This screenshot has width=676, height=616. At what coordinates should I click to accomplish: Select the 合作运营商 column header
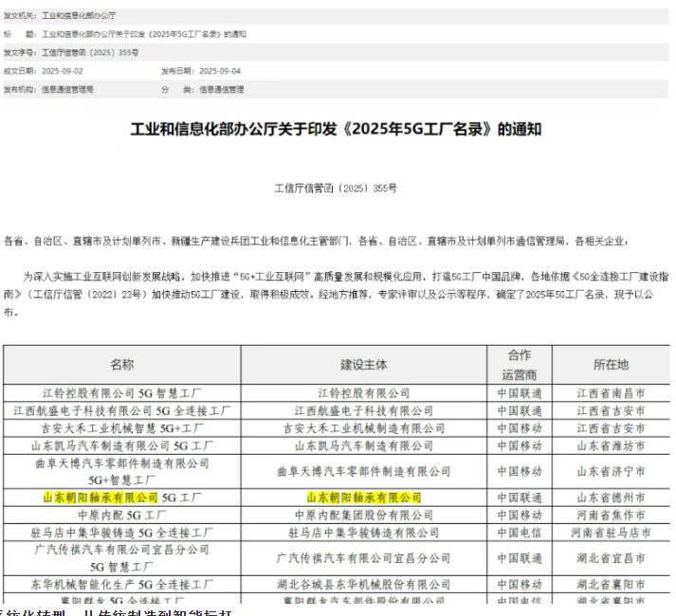(x=520, y=364)
